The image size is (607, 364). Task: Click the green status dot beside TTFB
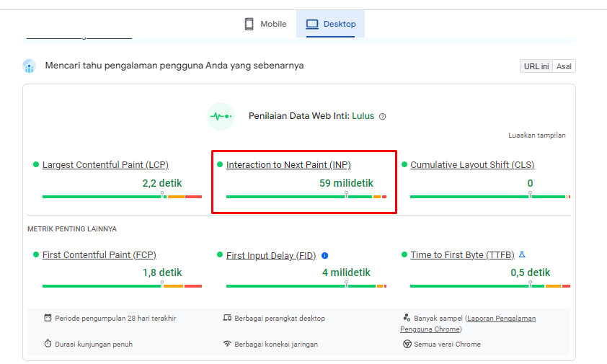pyautogui.click(x=404, y=254)
